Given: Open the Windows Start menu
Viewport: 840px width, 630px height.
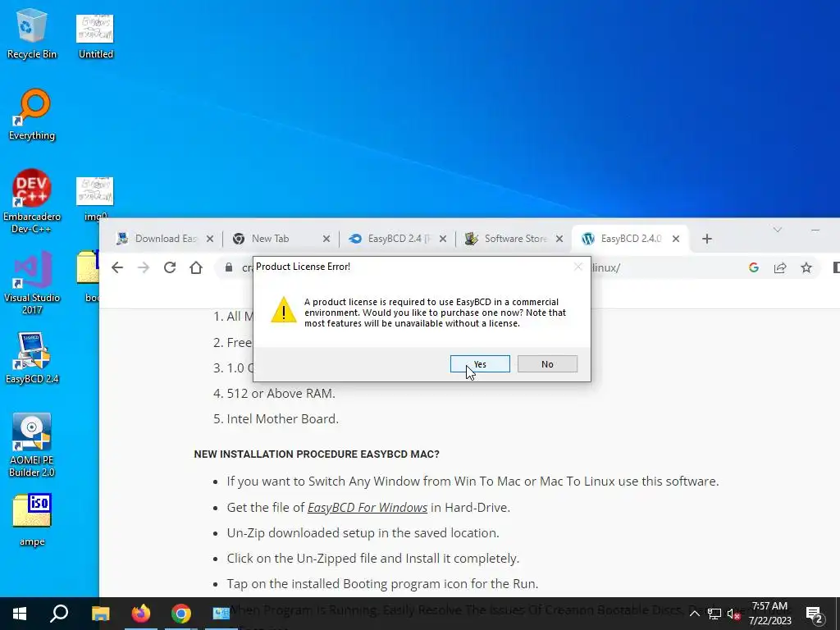Looking at the screenshot, I should [x=20, y=614].
